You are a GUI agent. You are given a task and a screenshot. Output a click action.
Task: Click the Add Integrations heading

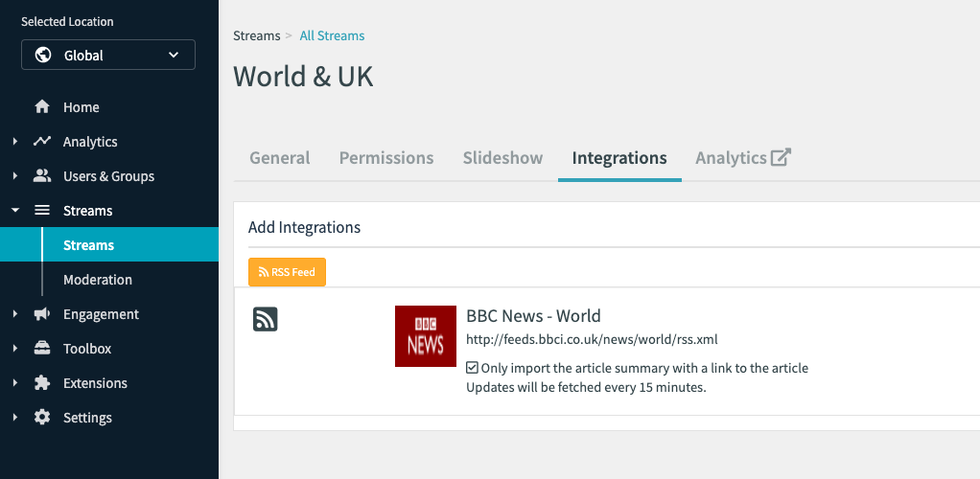[304, 227]
